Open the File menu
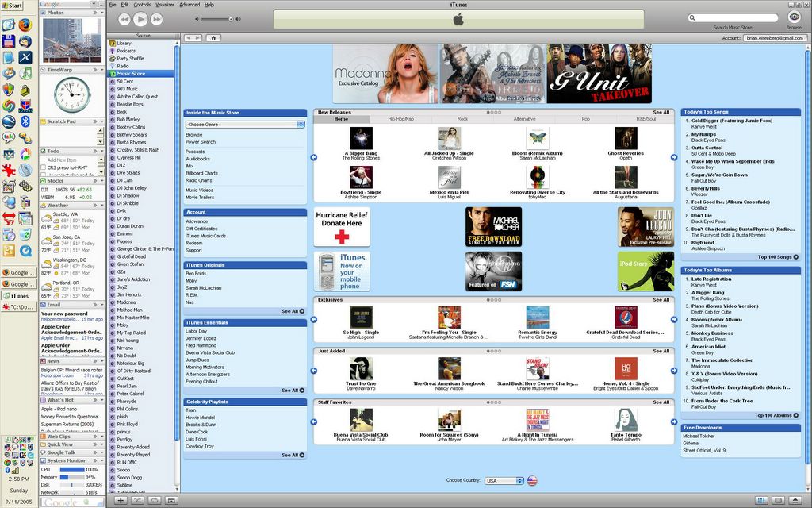Image resolution: width=812 pixels, height=508 pixels. pos(113,5)
